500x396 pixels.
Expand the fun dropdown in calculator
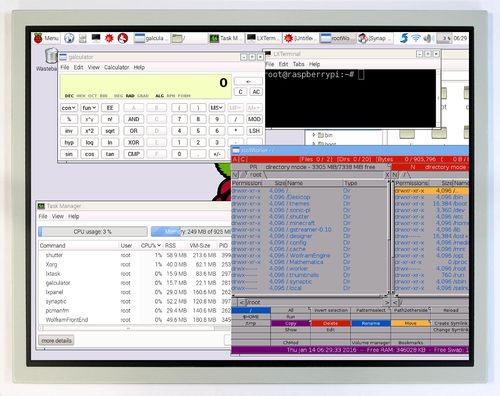(x=89, y=108)
